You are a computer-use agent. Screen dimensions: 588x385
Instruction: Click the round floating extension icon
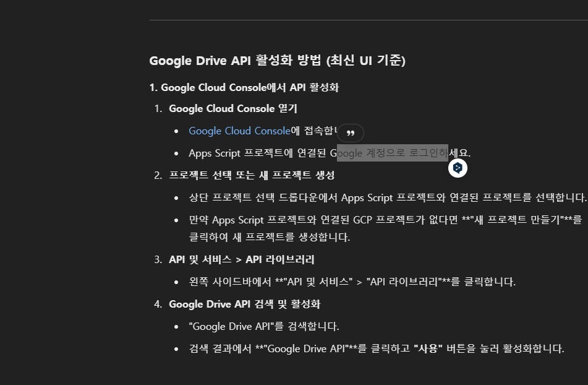coord(458,168)
